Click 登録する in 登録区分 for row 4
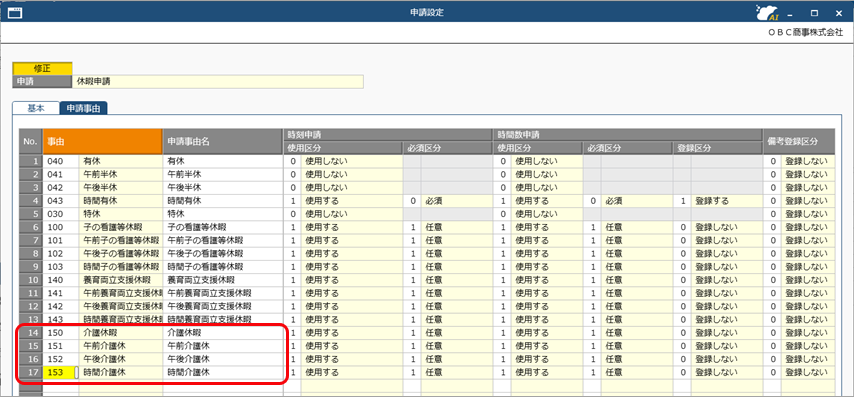 726,200
